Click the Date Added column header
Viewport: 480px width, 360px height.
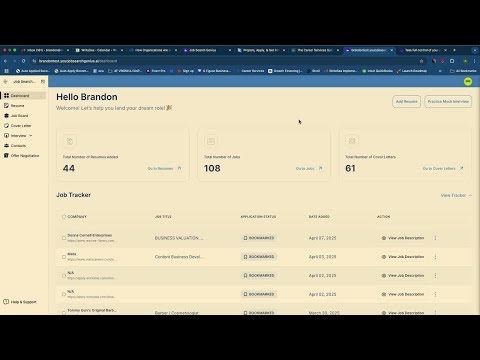tap(319, 217)
